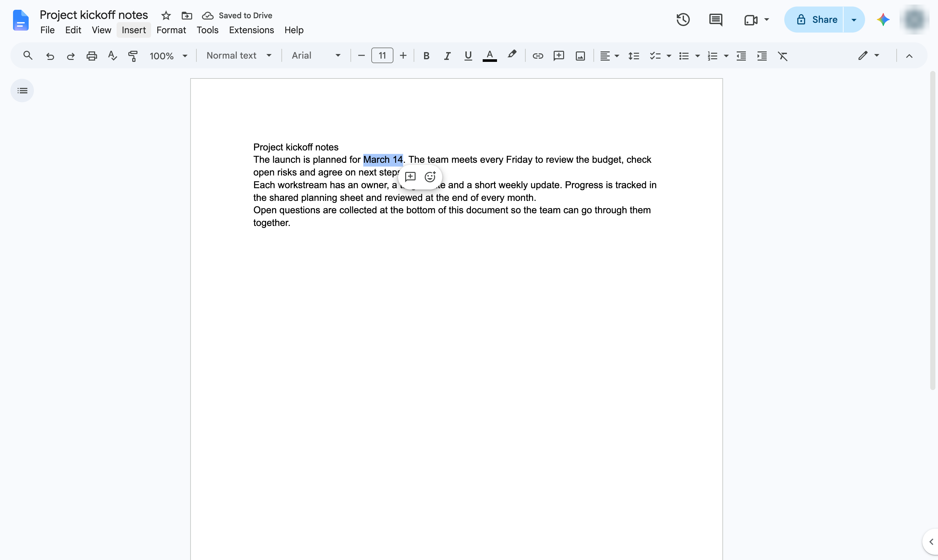This screenshot has height=560, width=938.
Task: Hide the menus with collapse chevron
Action: 909,56
